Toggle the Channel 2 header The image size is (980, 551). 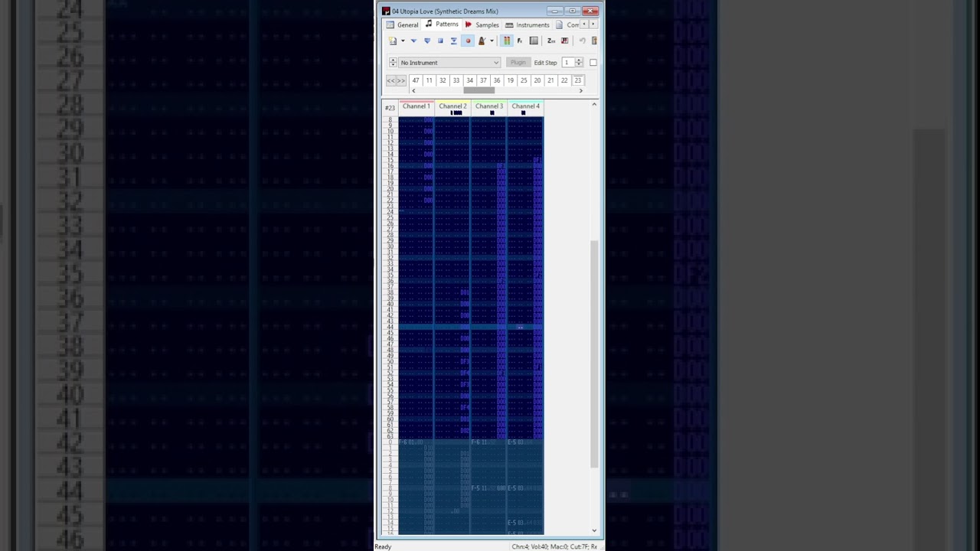[x=452, y=106]
